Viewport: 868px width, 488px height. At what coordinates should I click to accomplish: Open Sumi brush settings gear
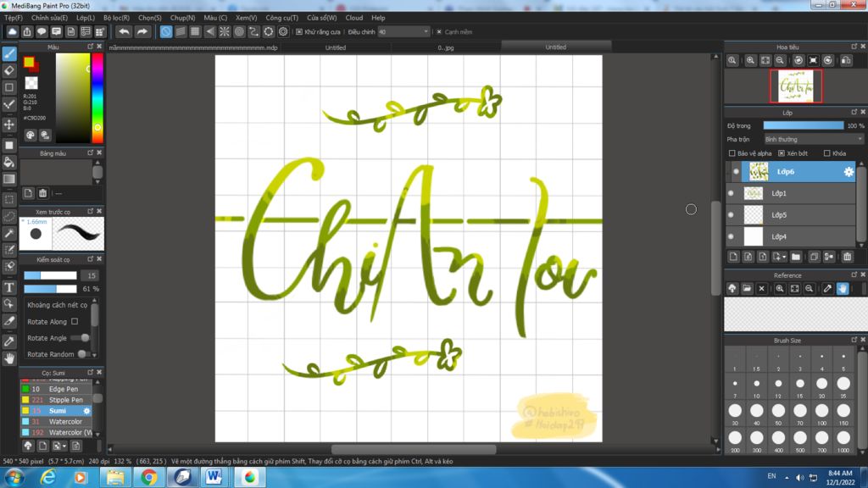click(x=86, y=411)
